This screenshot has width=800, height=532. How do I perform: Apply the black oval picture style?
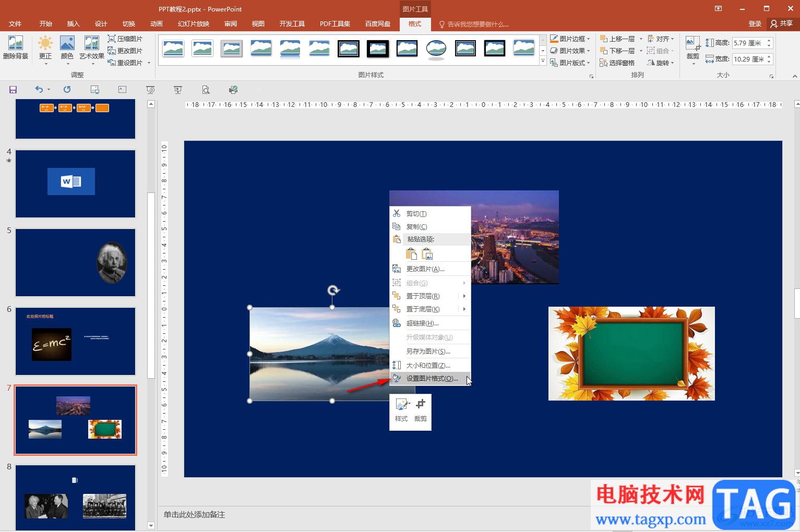click(436, 49)
